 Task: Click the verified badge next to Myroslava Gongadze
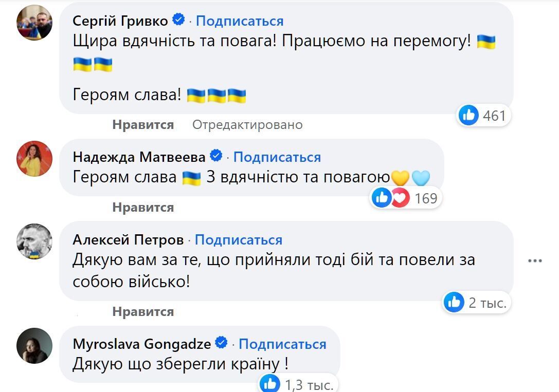click(x=222, y=343)
